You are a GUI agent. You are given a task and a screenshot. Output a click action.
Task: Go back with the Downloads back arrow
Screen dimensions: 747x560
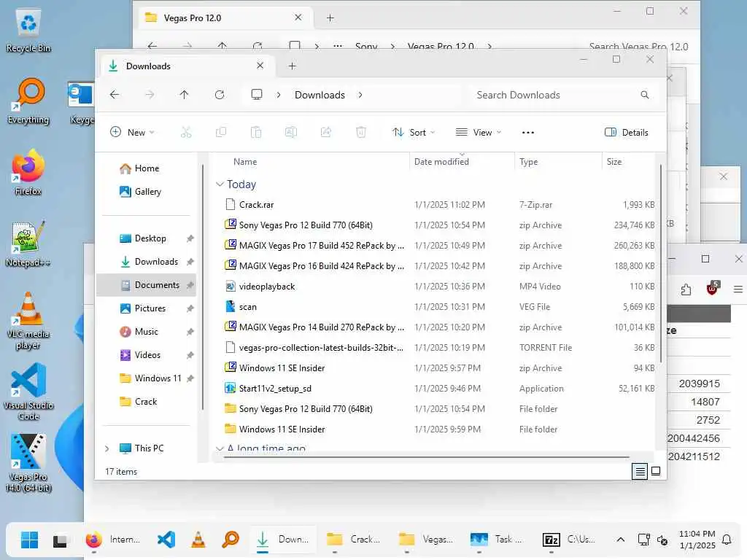click(x=115, y=95)
